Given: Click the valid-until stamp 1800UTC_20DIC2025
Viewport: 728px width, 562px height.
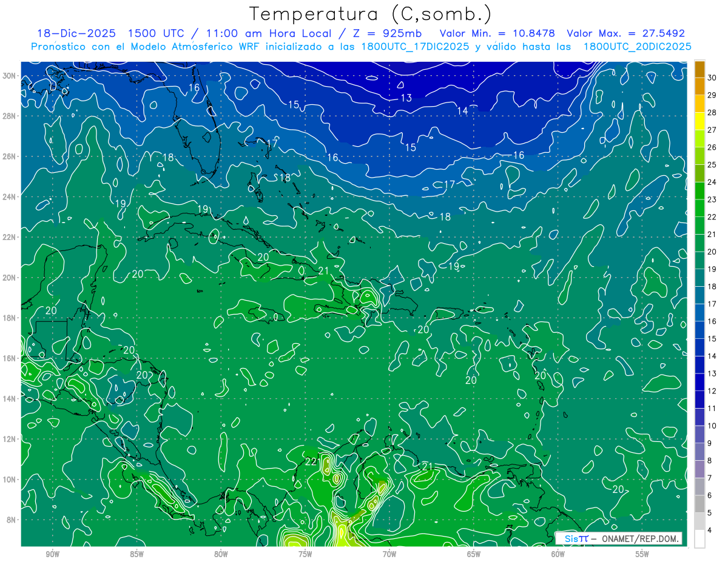Looking at the screenshot, I should point(638,46).
